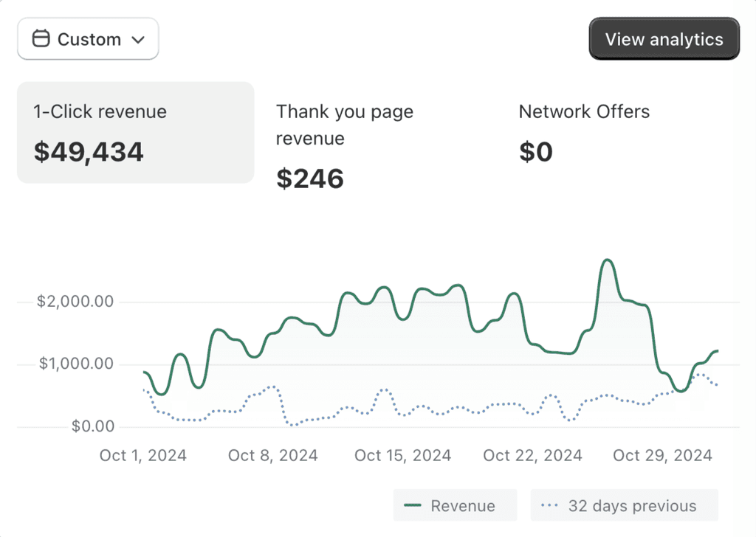Toggle the 32 days previous legend series

624,505
